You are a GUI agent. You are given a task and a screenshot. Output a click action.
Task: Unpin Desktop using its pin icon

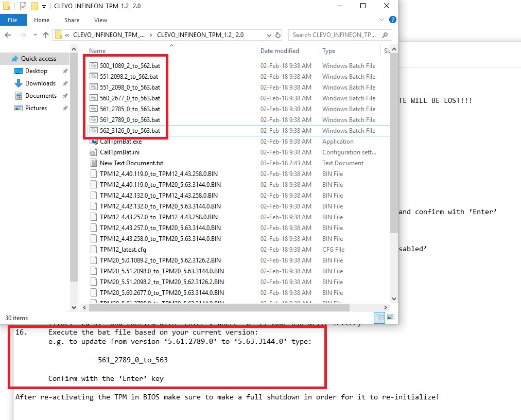[65, 71]
